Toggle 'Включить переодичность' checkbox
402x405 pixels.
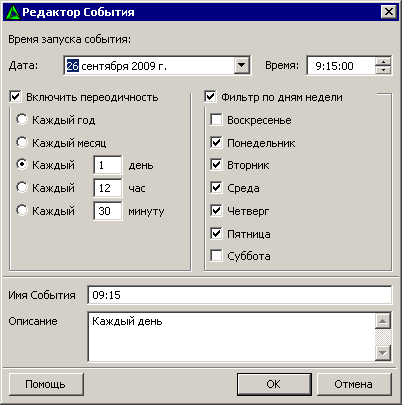15,97
